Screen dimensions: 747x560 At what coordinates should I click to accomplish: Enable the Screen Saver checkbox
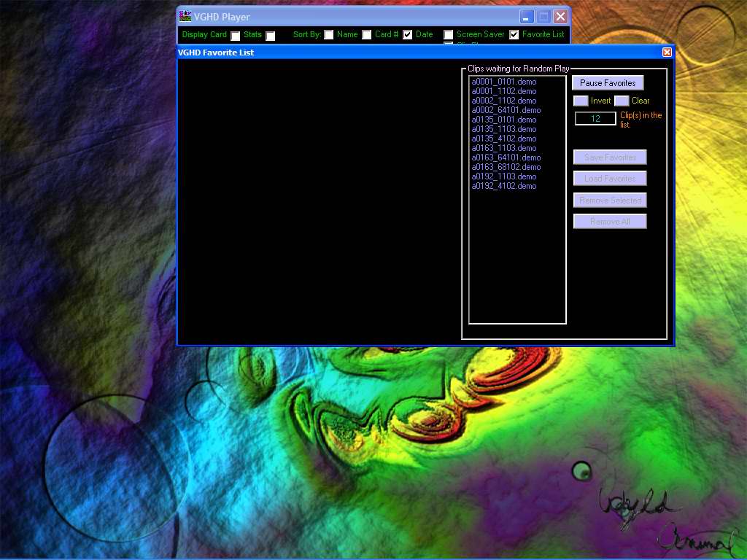pos(449,35)
